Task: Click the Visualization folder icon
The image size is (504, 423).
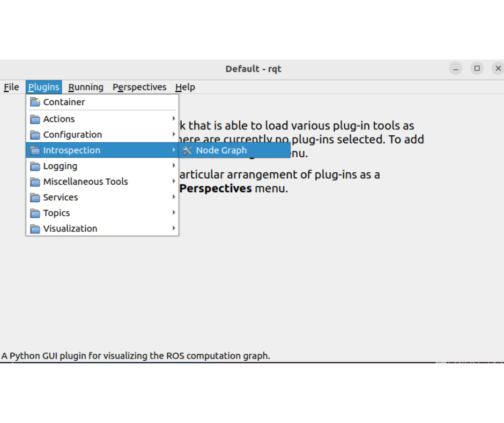Action: tap(35, 229)
